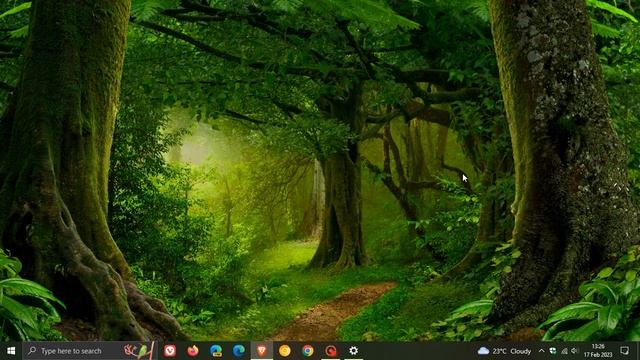Open the Vivaldi browser from the taskbar
The image size is (640, 360).
tap(170, 351)
